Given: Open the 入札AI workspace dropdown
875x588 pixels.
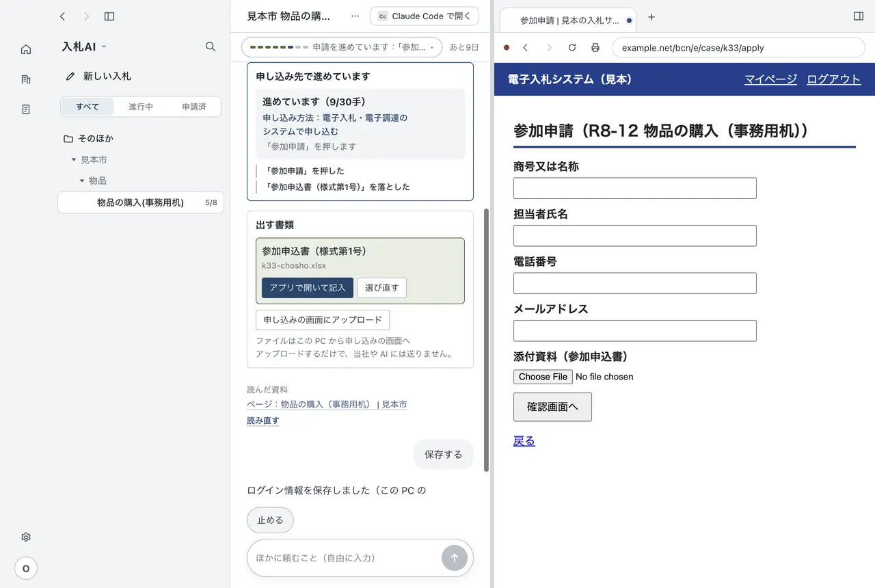Looking at the screenshot, I should click(x=84, y=46).
